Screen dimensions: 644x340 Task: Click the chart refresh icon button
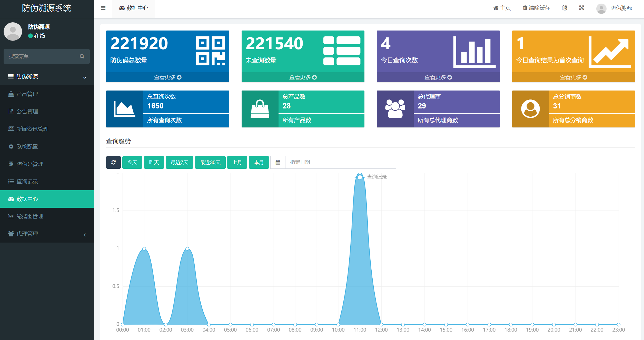pyautogui.click(x=113, y=162)
